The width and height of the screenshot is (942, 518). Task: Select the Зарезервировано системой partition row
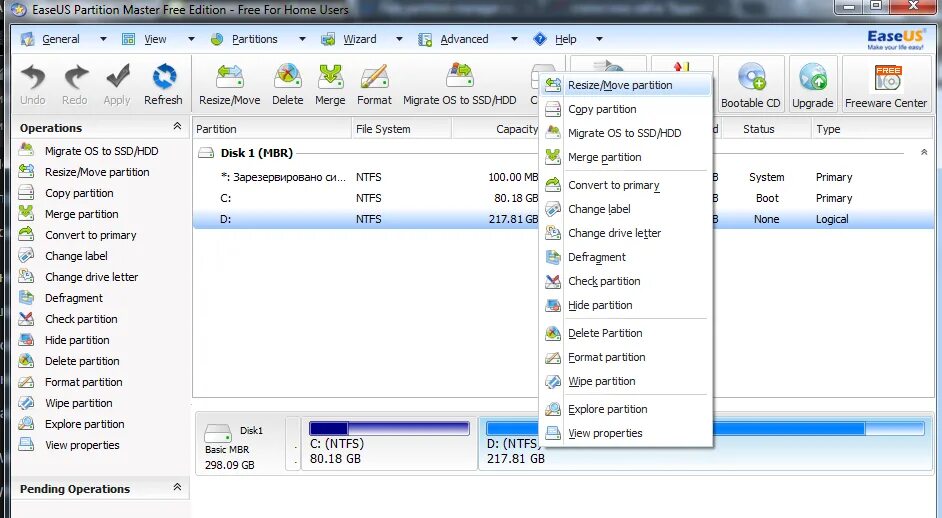click(x=563, y=177)
